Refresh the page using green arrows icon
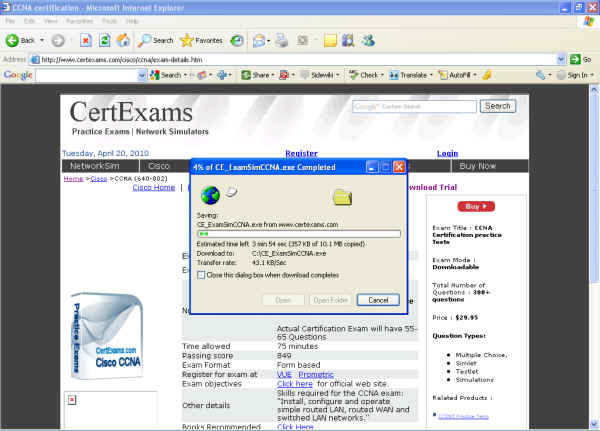This screenshot has height=431, width=600. pyautogui.click(x=104, y=40)
